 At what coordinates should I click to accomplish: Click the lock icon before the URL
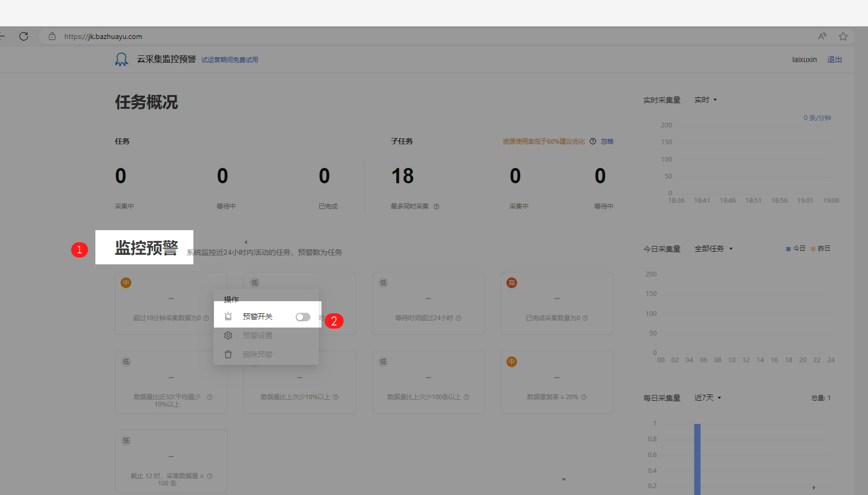click(x=52, y=36)
